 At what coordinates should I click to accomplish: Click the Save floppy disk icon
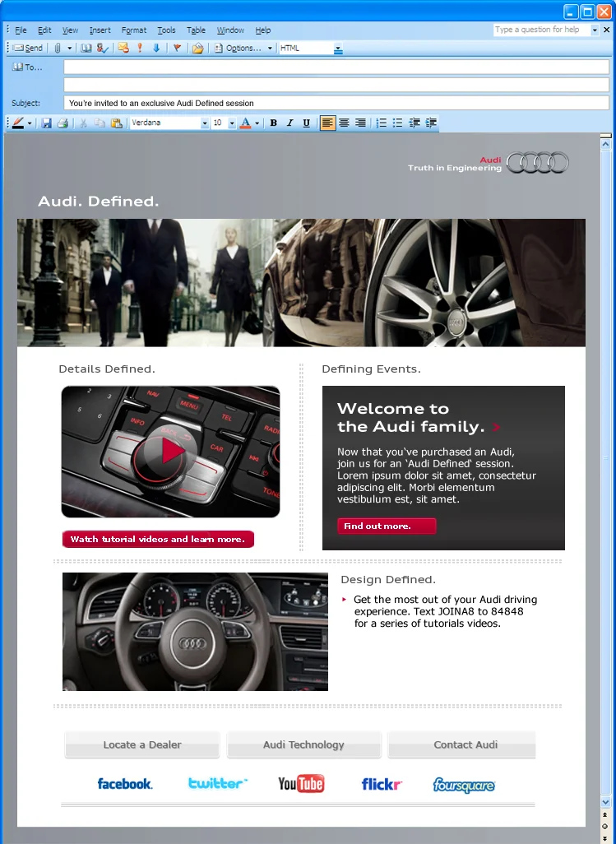click(46, 123)
